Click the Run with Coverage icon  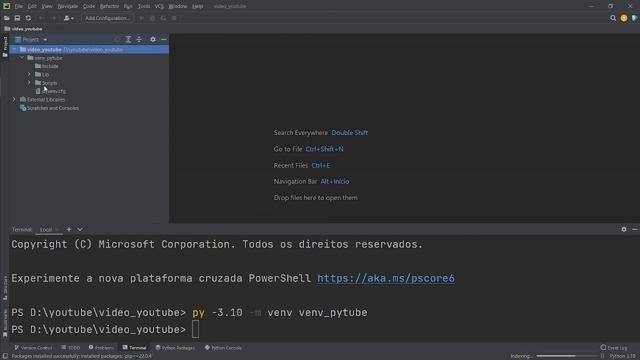[x=163, y=18]
